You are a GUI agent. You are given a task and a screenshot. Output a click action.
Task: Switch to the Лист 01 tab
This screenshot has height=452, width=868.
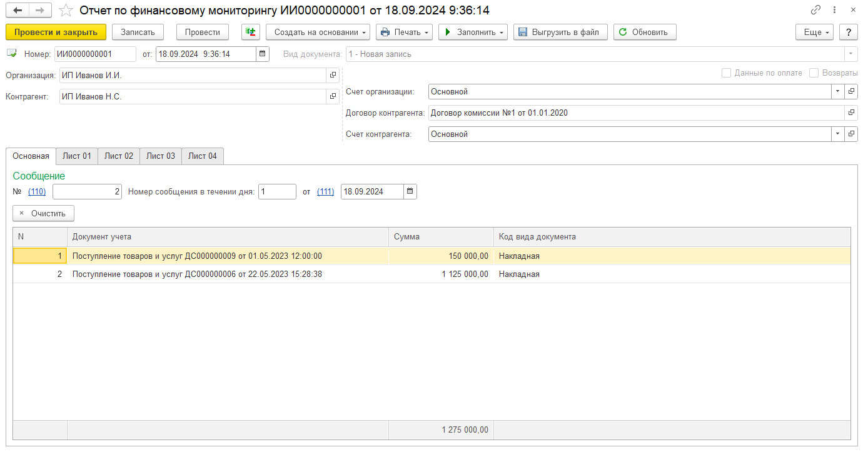[x=77, y=156]
